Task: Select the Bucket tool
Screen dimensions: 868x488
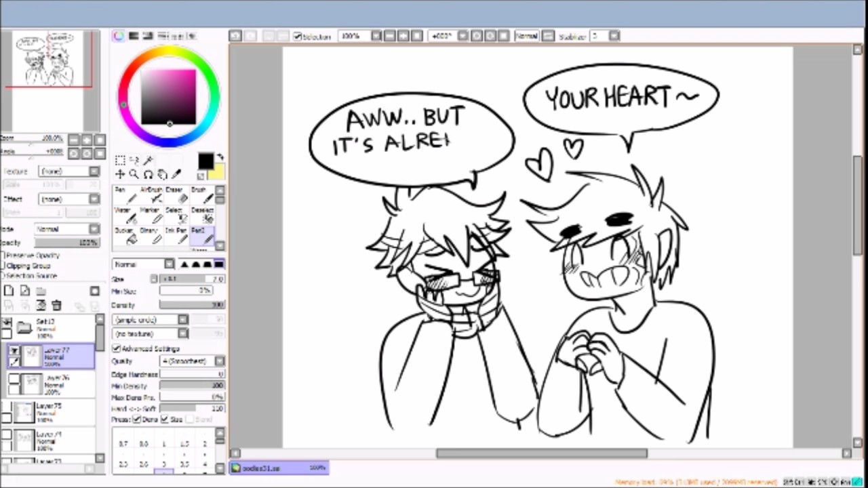Action: [126, 235]
